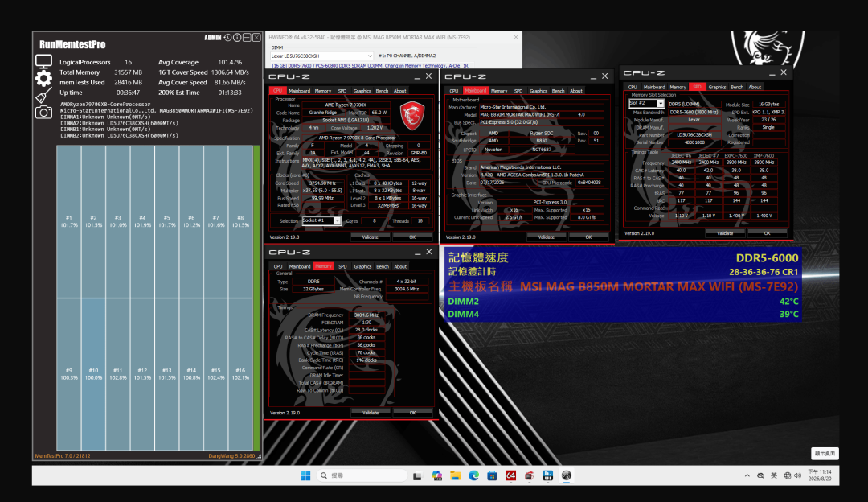Click the Core Voltage 1.202 V field
Viewport: 868px width, 502px height.
(x=375, y=127)
